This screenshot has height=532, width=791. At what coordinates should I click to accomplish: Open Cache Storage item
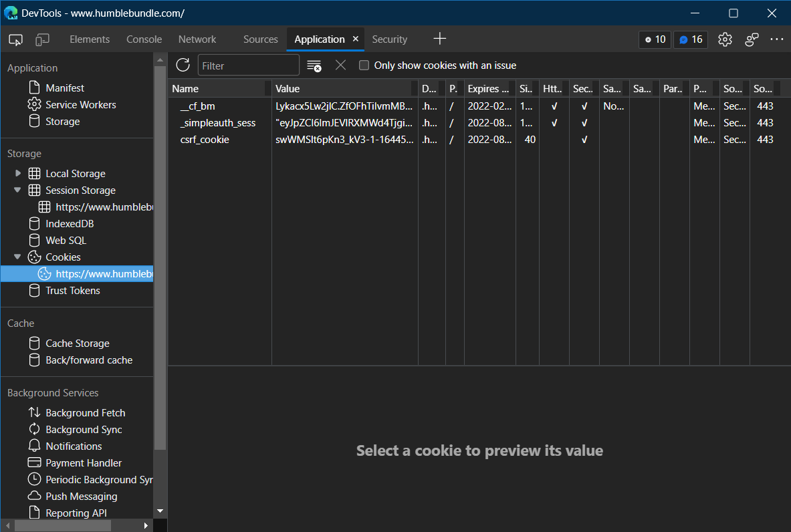[77, 343]
